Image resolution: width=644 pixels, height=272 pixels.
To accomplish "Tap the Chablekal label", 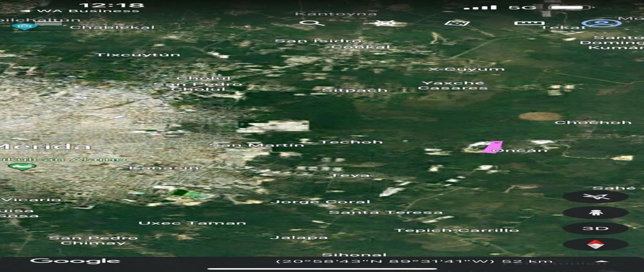I will (x=112, y=27).
